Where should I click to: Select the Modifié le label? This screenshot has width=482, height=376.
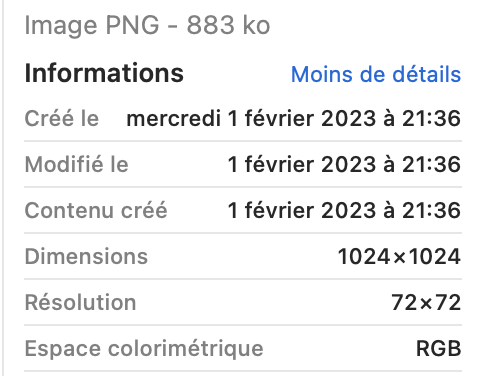coord(77,164)
